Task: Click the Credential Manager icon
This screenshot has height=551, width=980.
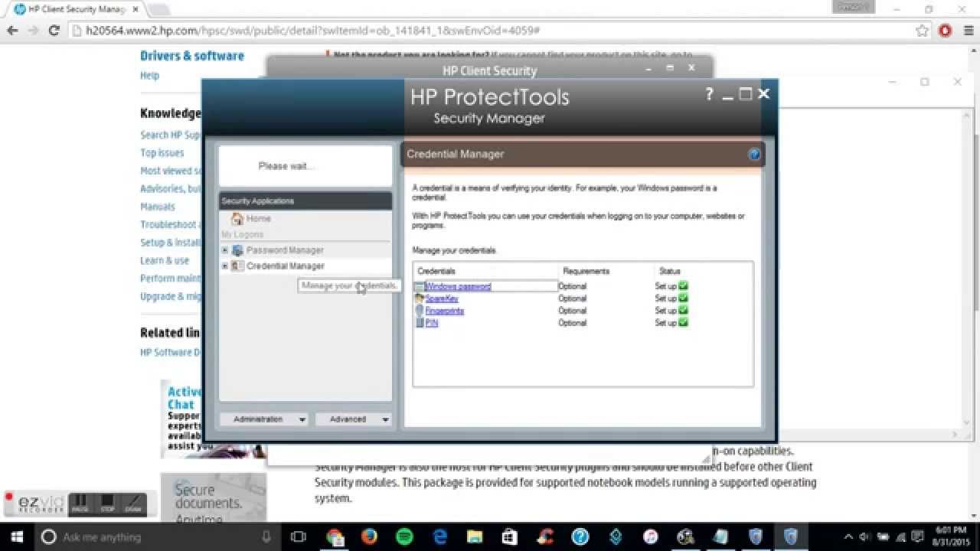Action: coord(237,266)
